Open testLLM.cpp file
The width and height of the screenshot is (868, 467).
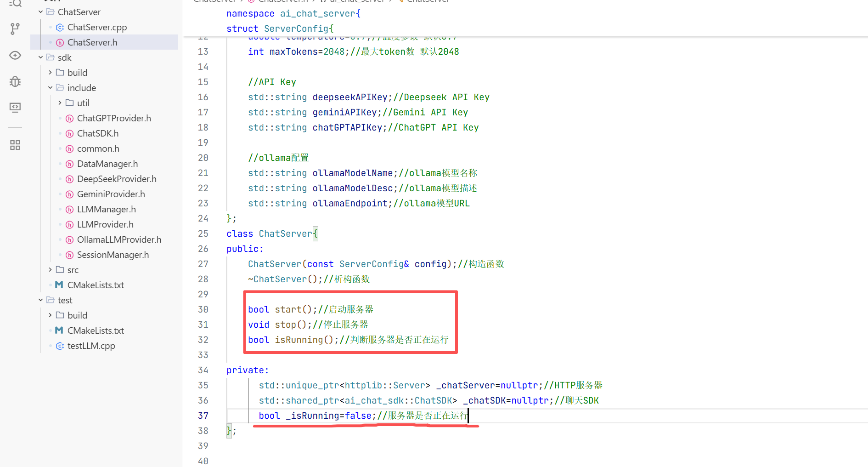pos(91,346)
